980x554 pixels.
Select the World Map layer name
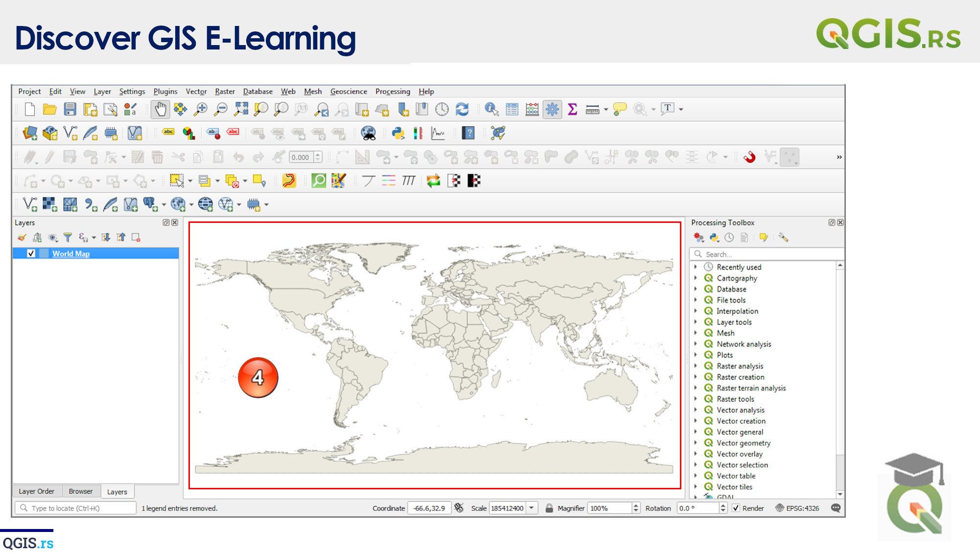coord(71,253)
